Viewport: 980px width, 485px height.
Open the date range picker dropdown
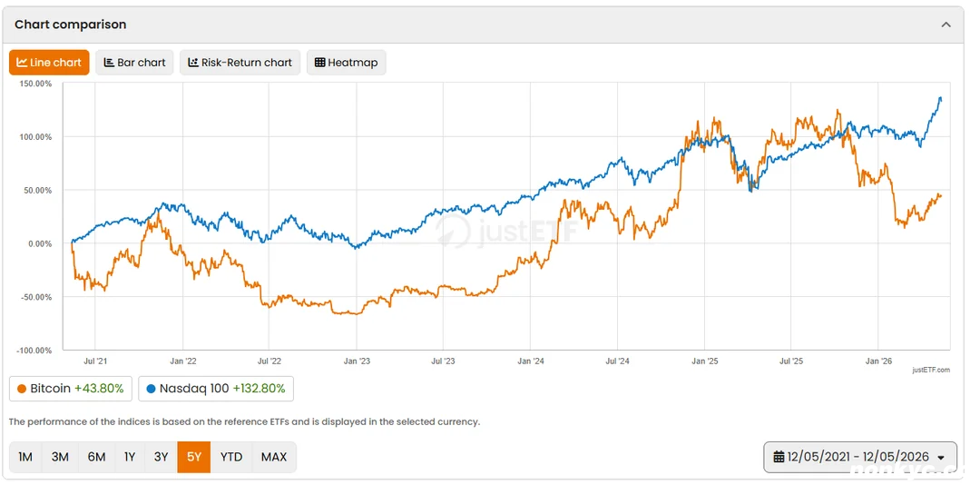coord(860,457)
